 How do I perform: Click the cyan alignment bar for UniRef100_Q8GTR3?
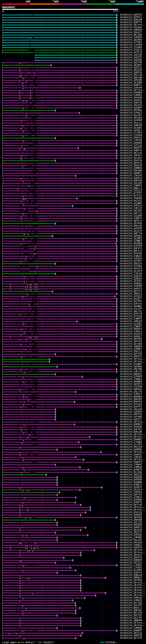(60, 15)
